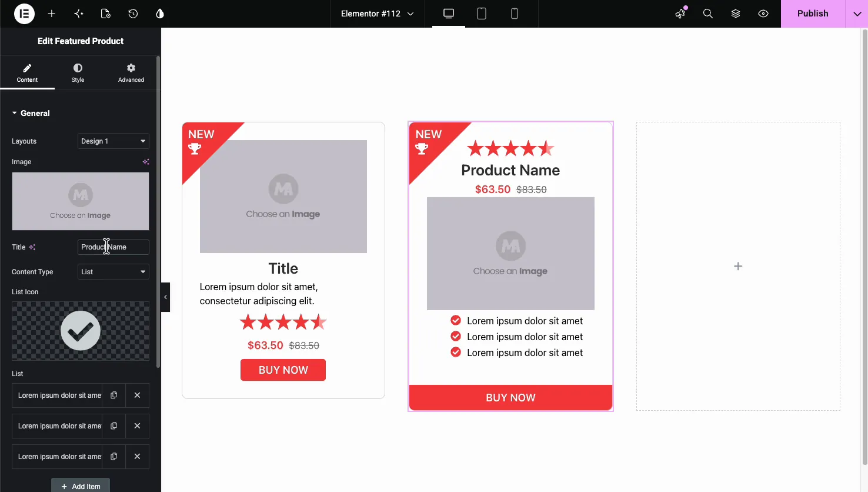Open the Finder search icon
Image resolution: width=868 pixels, height=492 pixels.
(708, 14)
